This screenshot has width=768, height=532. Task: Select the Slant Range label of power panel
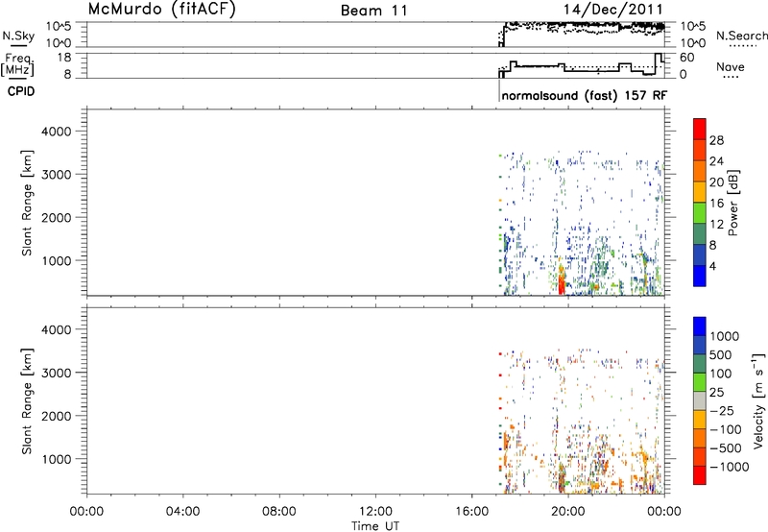coord(27,203)
